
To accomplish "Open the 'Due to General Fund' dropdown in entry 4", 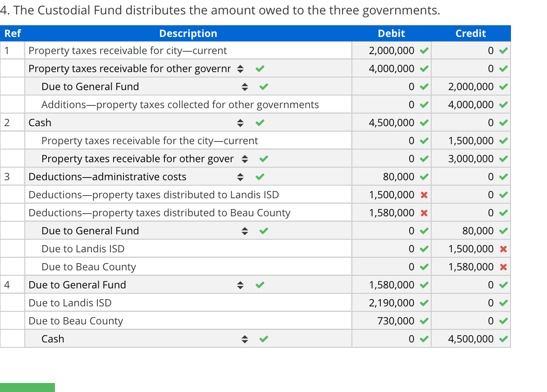I will [x=137, y=285].
